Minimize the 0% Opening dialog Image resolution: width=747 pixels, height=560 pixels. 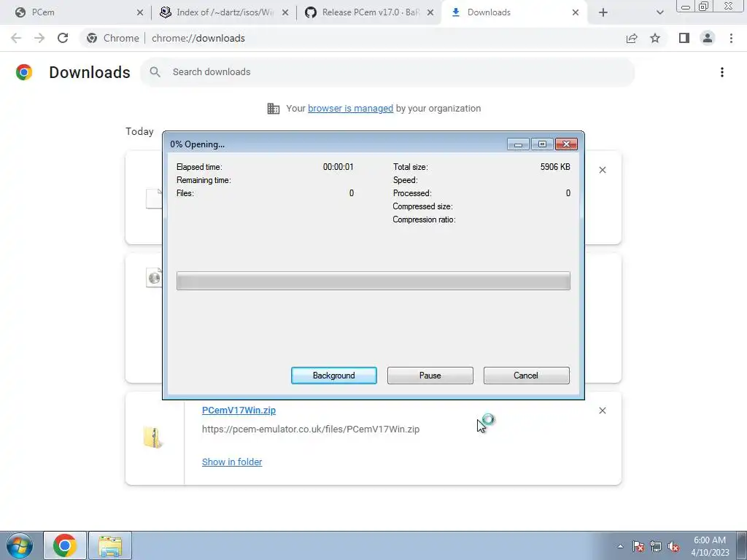click(x=518, y=144)
